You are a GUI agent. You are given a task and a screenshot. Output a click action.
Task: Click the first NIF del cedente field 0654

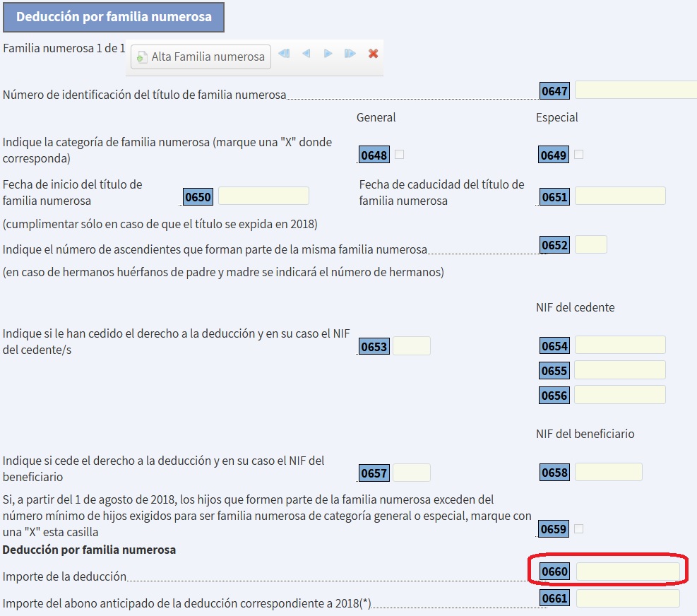620,345
